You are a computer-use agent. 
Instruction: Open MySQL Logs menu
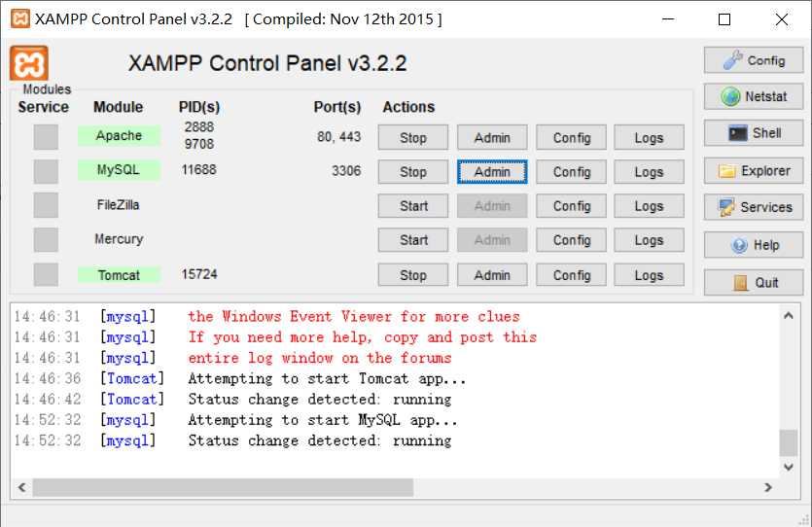click(x=649, y=171)
